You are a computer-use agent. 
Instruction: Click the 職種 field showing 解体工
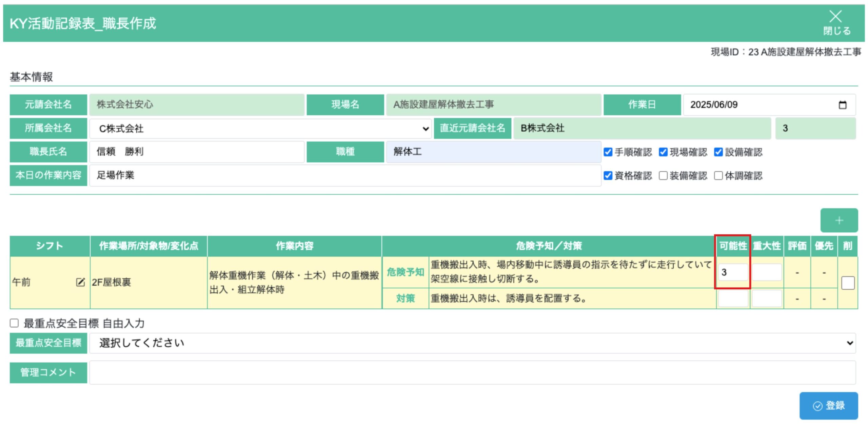pyautogui.click(x=493, y=152)
